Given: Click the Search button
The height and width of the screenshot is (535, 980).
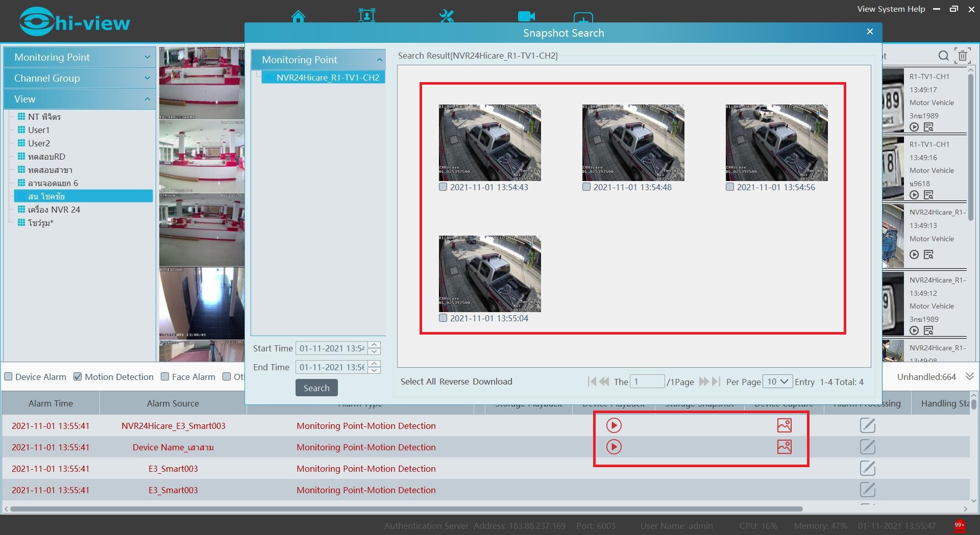Looking at the screenshot, I should click(x=316, y=388).
